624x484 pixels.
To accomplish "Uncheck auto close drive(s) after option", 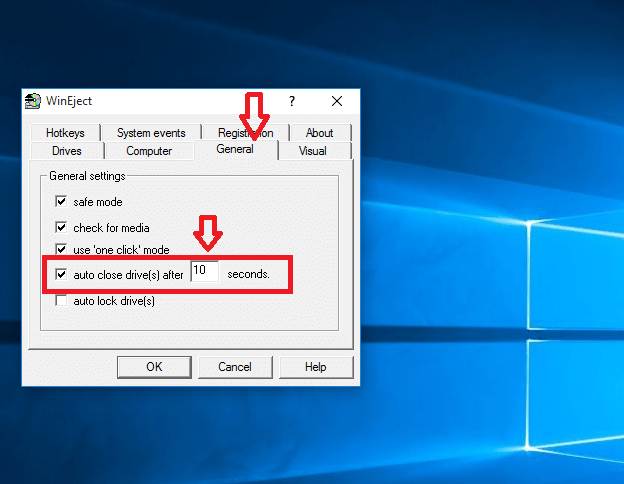I will tap(61, 274).
